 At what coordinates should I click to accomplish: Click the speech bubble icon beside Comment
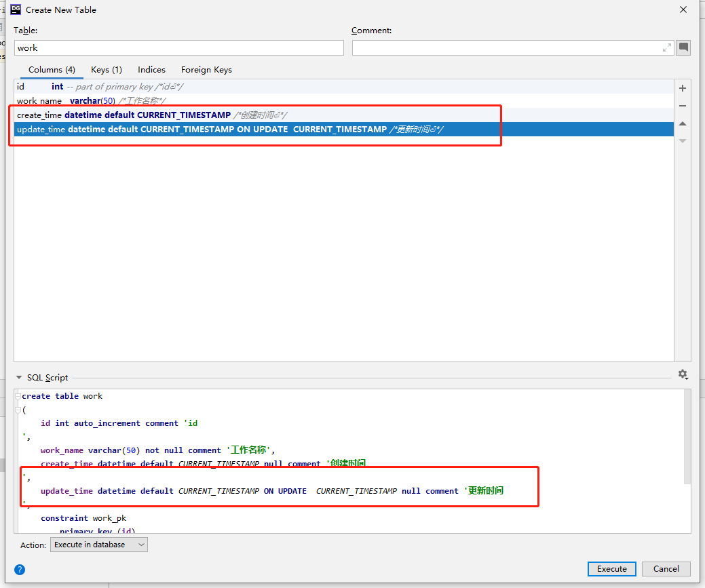pos(683,47)
